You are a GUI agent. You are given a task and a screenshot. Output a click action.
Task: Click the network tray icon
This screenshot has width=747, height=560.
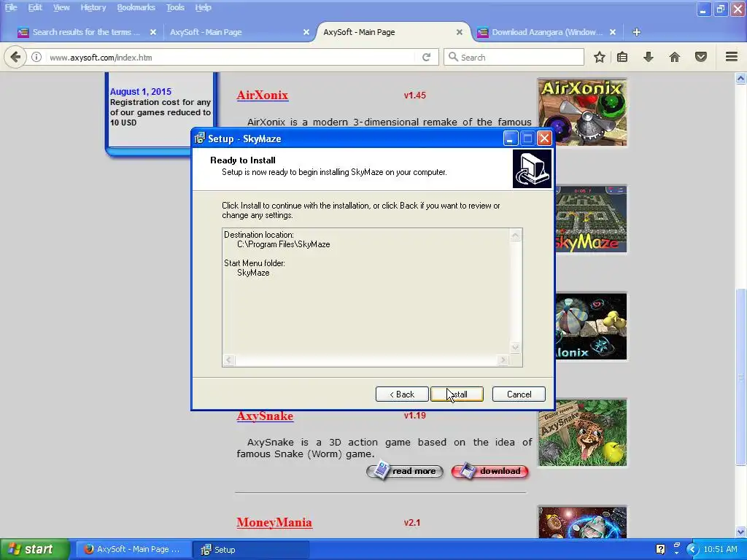(x=676, y=548)
